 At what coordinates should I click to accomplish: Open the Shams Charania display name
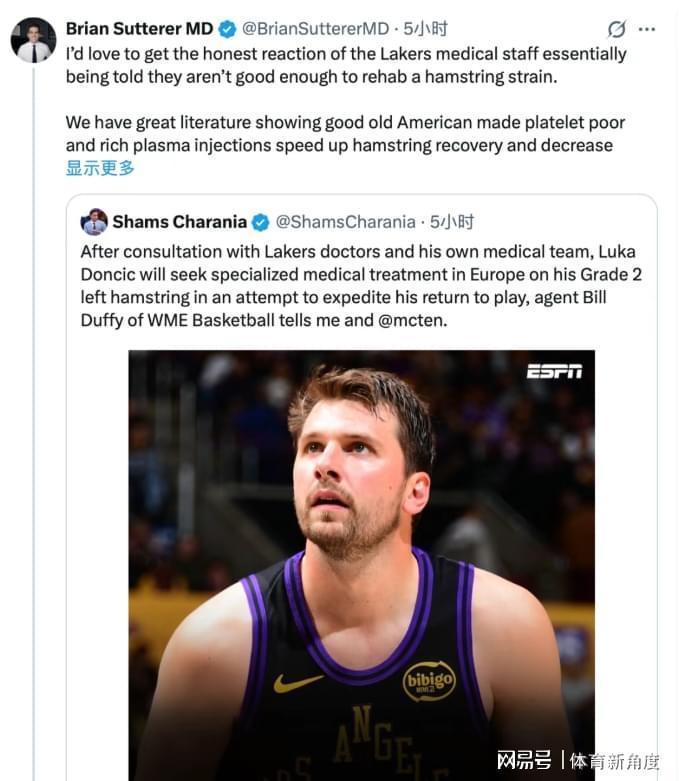point(179,221)
